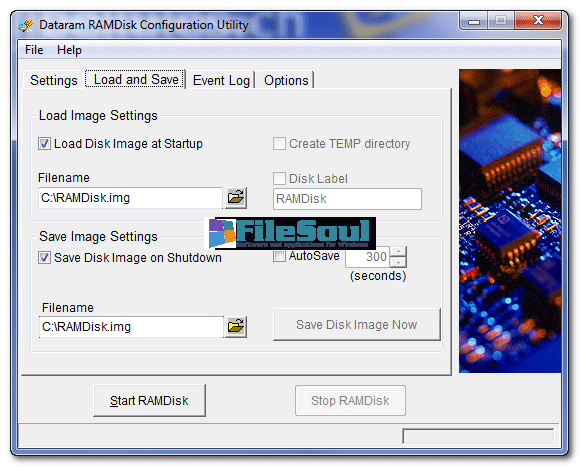Open the File menu
The image size is (580, 467).
(x=34, y=50)
